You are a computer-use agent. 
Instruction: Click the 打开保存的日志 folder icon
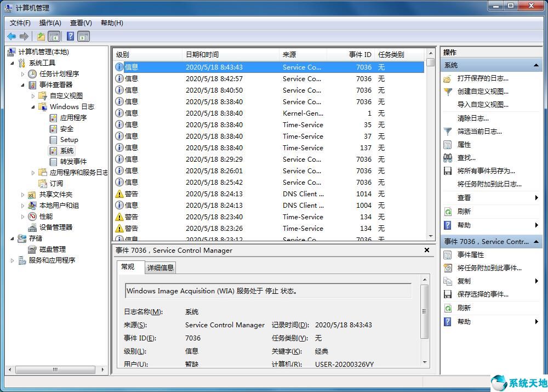coord(448,78)
